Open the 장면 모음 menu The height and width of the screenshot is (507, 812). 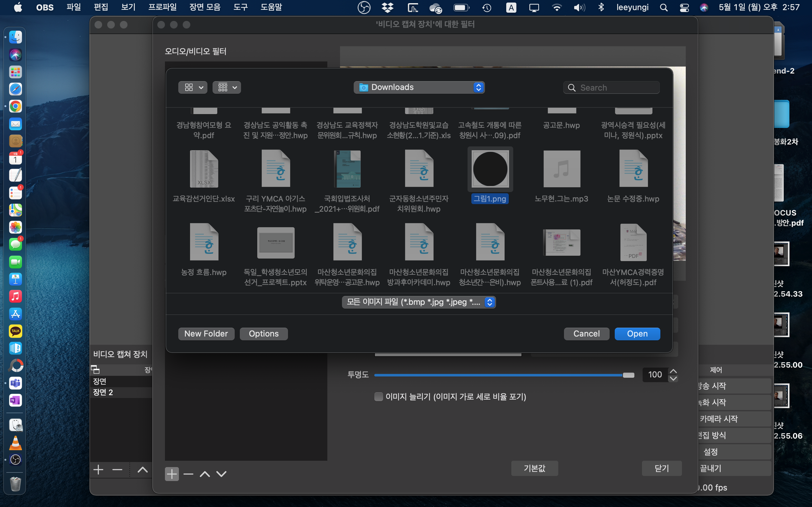(x=205, y=7)
